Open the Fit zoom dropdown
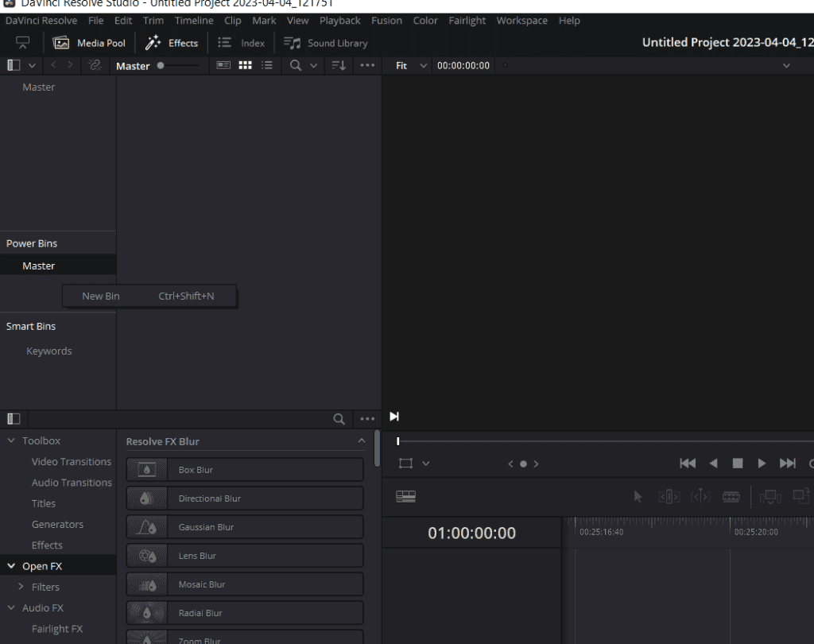Viewport: 814px width, 644px height. (x=411, y=66)
